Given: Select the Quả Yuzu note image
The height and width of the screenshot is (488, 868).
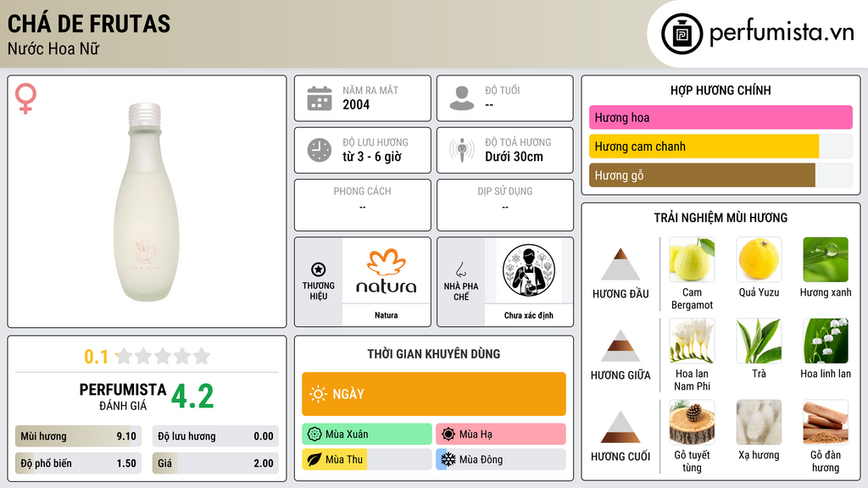Looking at the screenshot, I should point(759,259).
